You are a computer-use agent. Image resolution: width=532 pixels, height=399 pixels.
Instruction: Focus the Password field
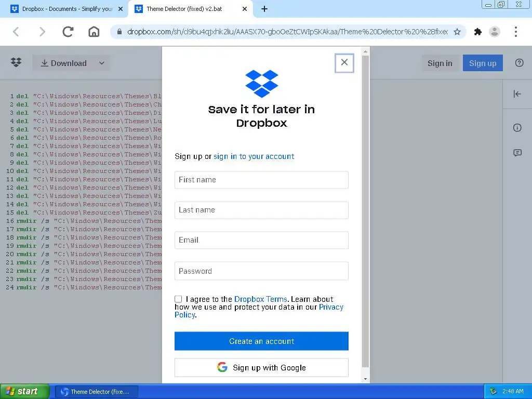click(261, 271)
